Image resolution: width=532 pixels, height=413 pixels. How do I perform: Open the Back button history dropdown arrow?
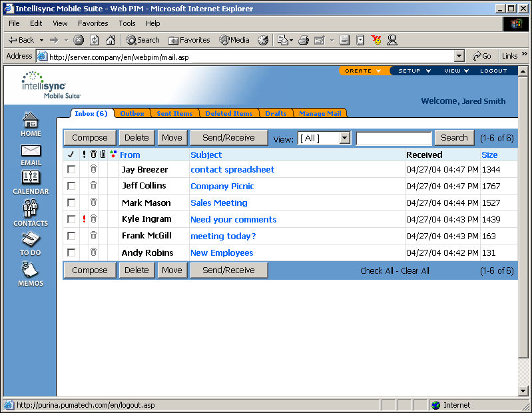[x=41, y=40]
